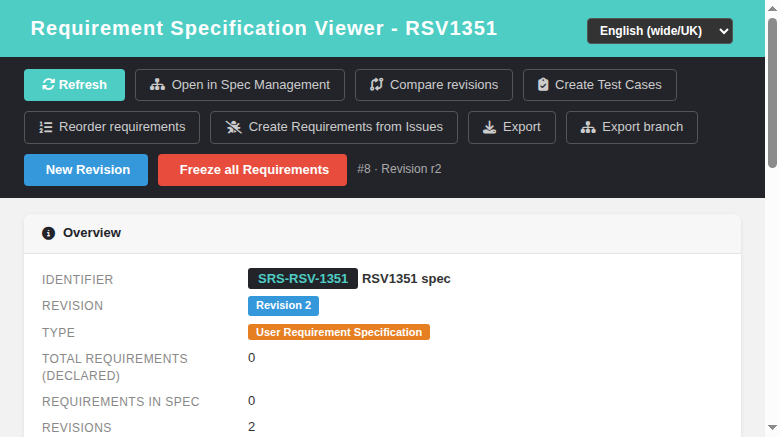Click Export branch
This screenshot has height=437, width=780.
632,127
